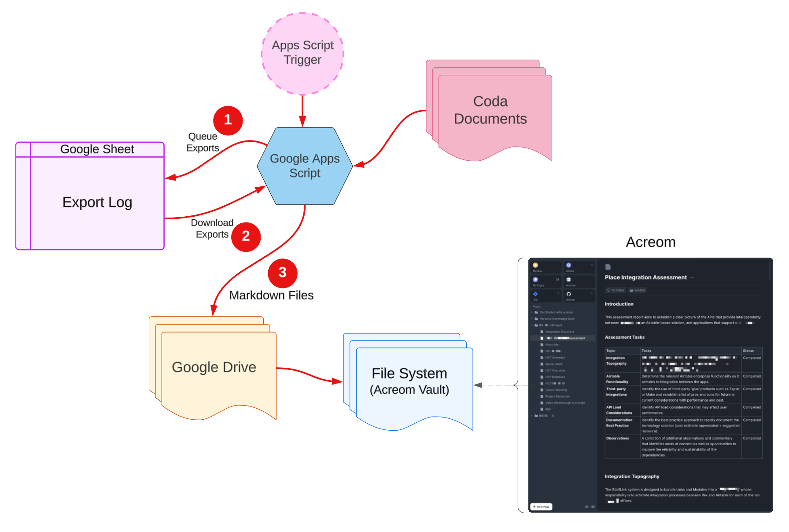Open the Active tile in Acreom

tap(579, 267)
